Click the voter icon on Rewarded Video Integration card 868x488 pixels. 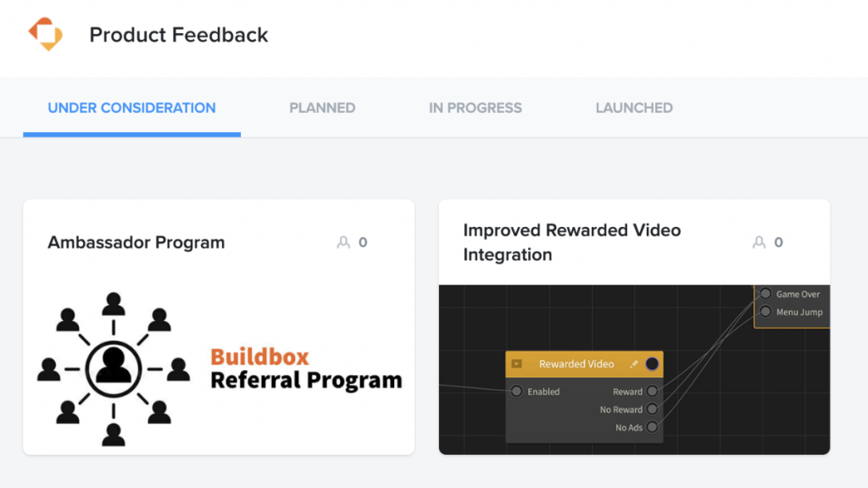(759, 242)
